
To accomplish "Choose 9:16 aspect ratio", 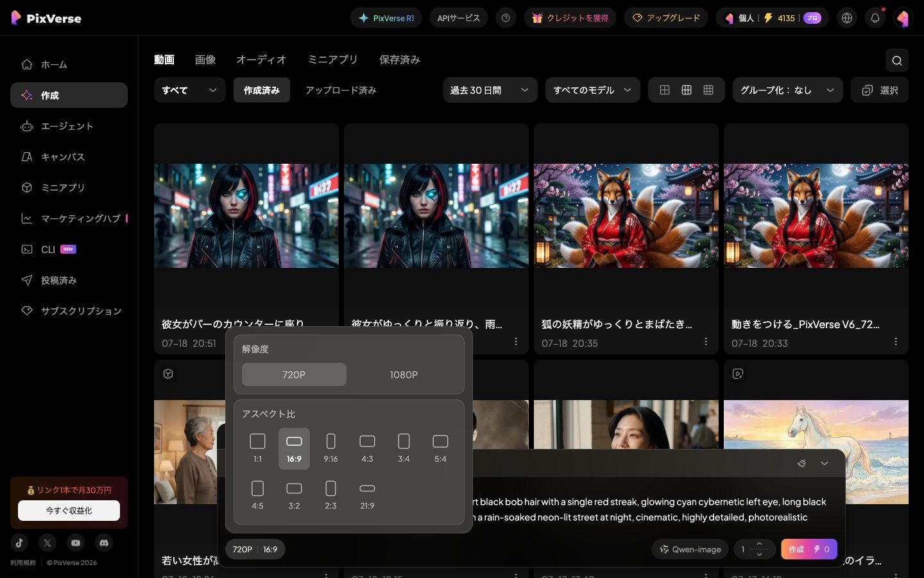I will 330,448.
